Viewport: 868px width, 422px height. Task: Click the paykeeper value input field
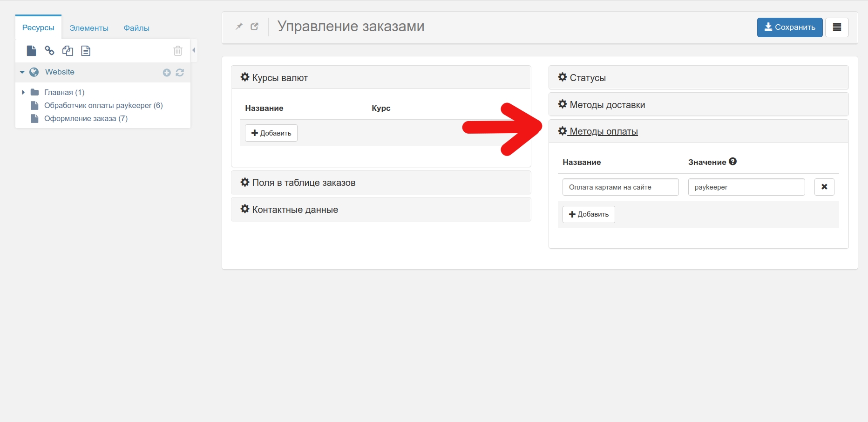746,187
